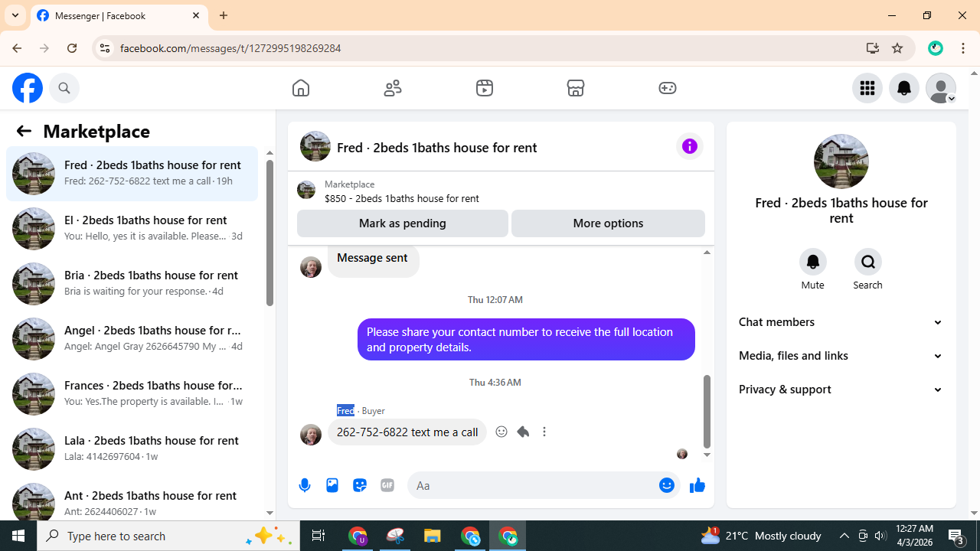Open the Chrome profile avatar
The height and width of the screenshot is (551, 980).
tap(936, 48)
